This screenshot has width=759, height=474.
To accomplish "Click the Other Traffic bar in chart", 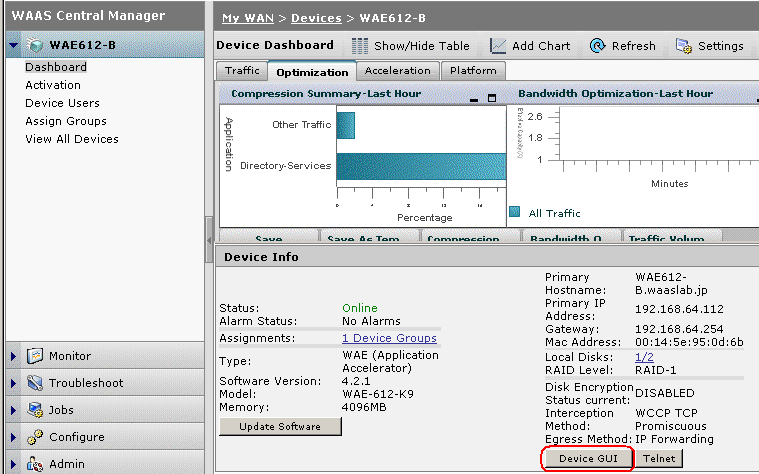I will point(346,125).
